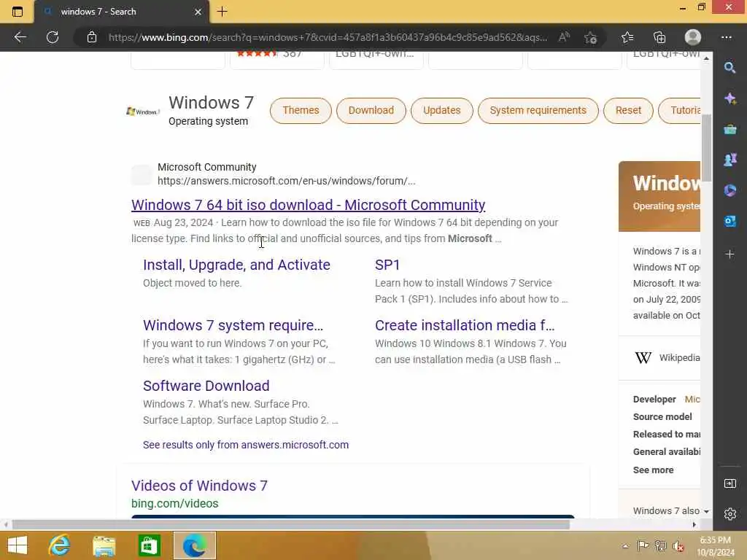Open Windows 7 64 bit iso download result
This screenshot has height=560, width=747.
point(309,205)
